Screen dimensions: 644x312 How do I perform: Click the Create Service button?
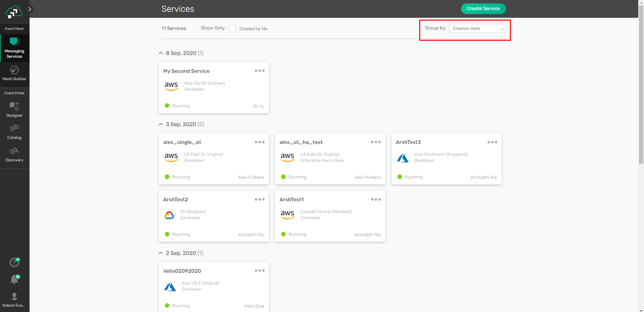pyautogui.click(x=483, y=9)
